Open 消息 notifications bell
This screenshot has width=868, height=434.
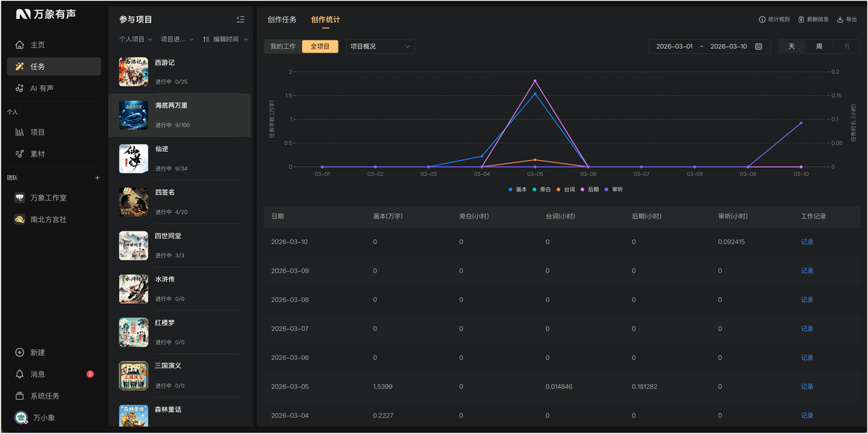tap(20, 374)
